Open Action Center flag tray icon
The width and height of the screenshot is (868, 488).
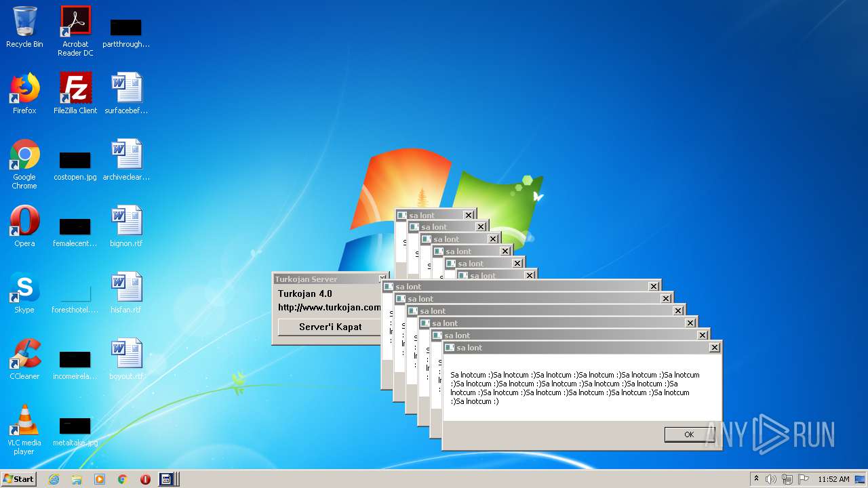pyautogui.click(x=804, y=479)
